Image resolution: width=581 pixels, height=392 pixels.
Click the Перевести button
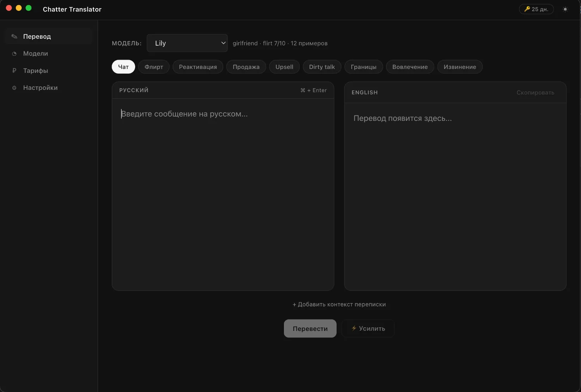(x=310, y=328)
